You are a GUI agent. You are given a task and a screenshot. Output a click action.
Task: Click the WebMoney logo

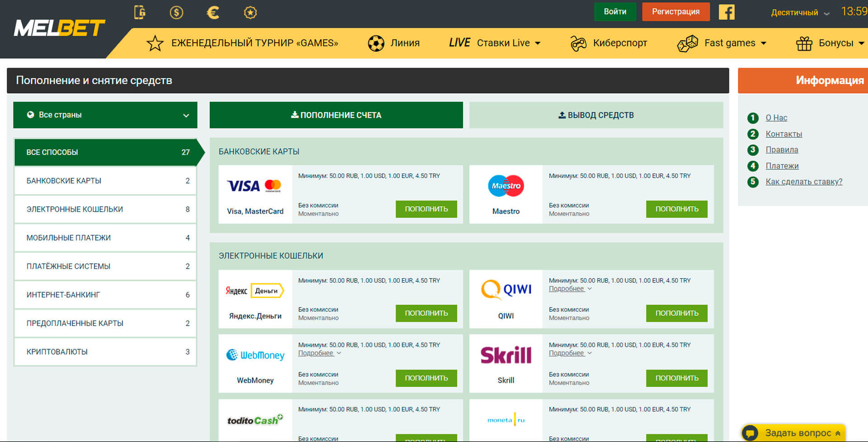coord(255,355)
